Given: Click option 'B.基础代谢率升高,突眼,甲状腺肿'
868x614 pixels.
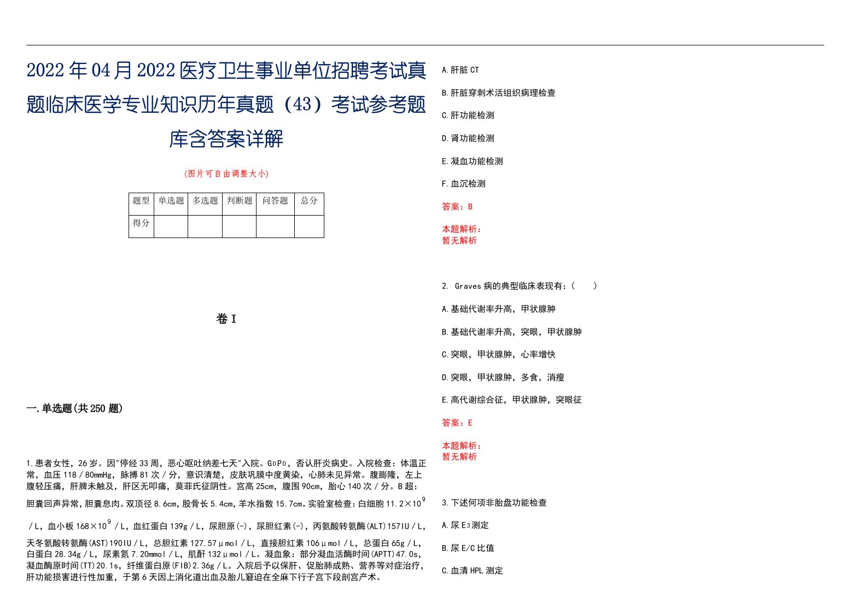Looking at the screenshot, I should tap(511, 332).
